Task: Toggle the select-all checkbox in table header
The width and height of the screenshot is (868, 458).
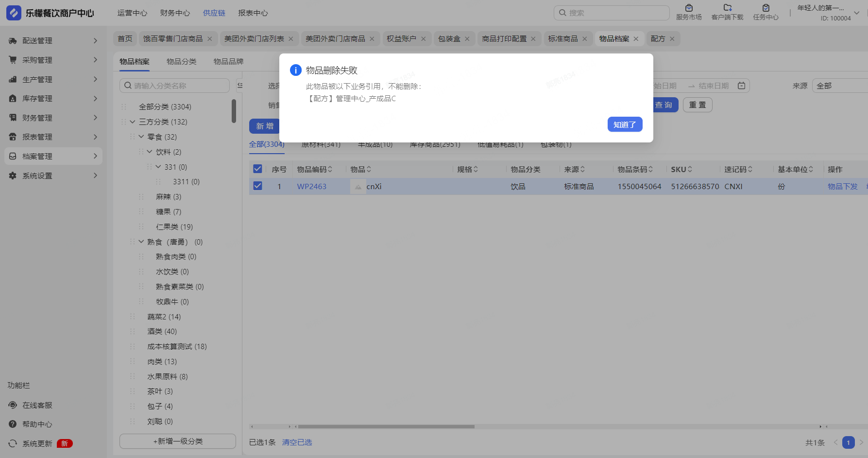Action: coord(257,169)
